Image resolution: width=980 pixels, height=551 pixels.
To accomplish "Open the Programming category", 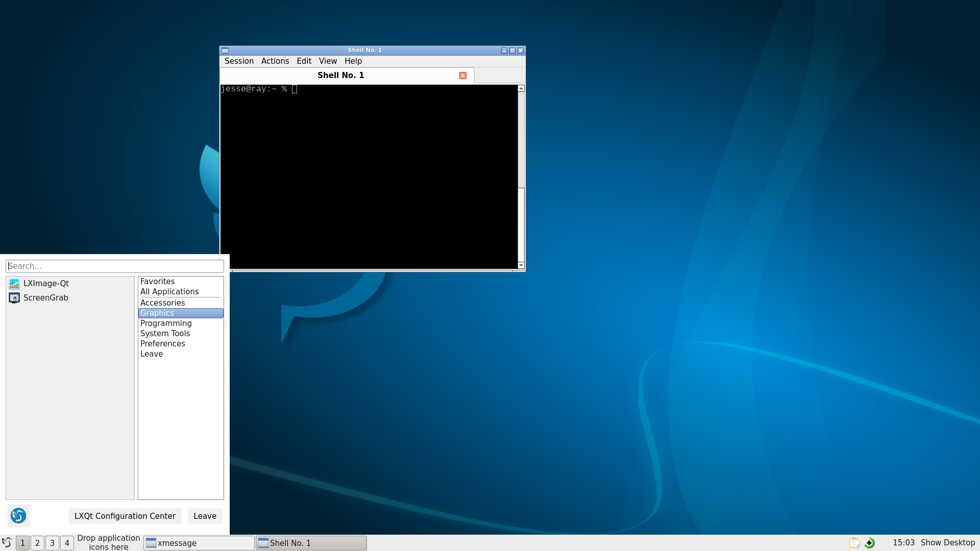I will click(181, 323).
